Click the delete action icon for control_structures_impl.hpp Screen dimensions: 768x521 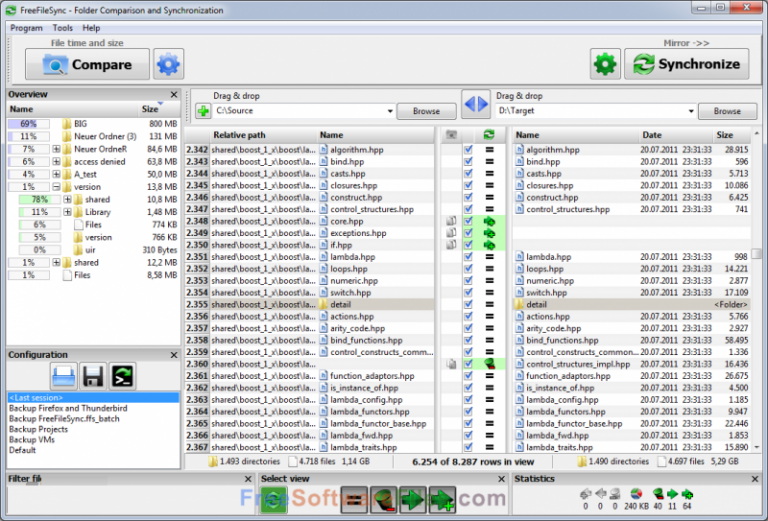[489, 364]
